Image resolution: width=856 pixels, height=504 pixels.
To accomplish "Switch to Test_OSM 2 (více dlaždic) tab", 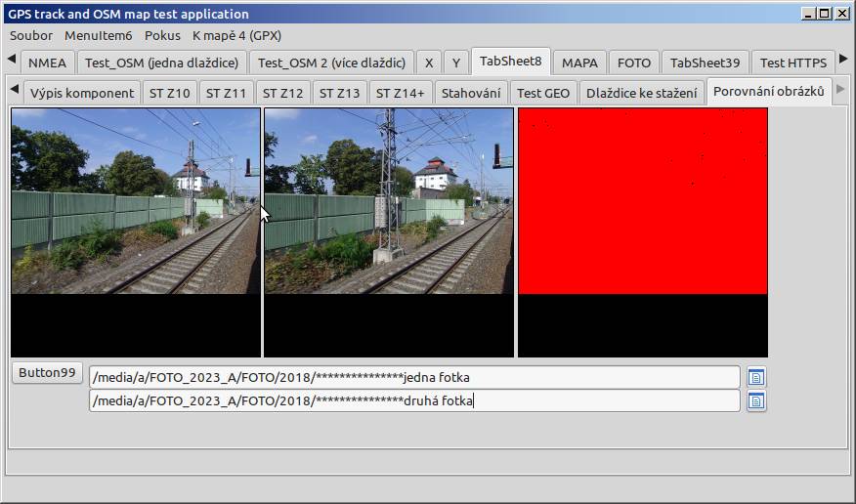I will [x=331, y=63].
